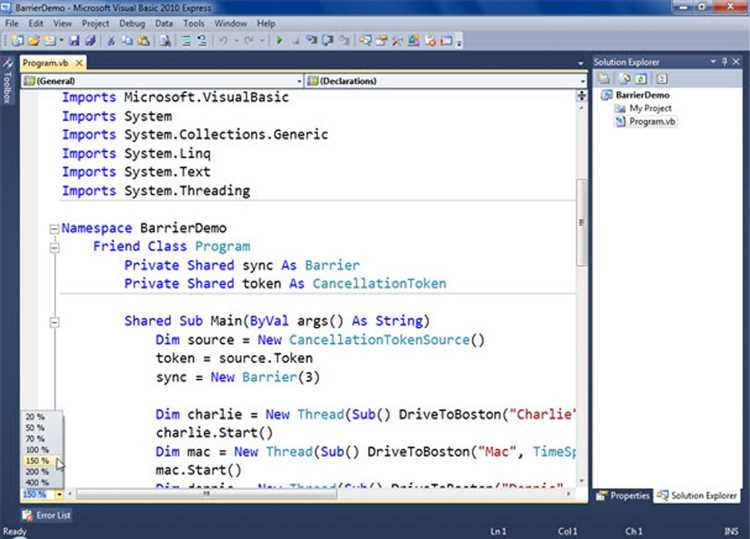
Task: Open toolbar options overflow arrow
Action: coord(459,42)
